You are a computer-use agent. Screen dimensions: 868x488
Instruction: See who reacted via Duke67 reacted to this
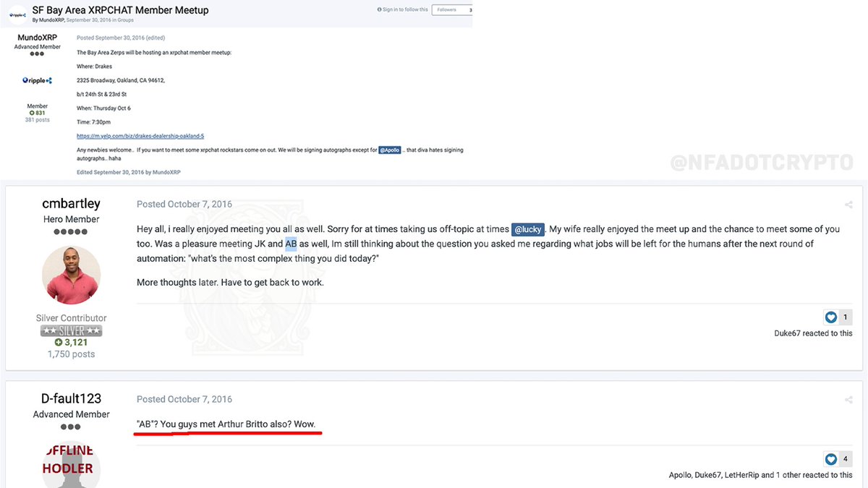(813, 333)
